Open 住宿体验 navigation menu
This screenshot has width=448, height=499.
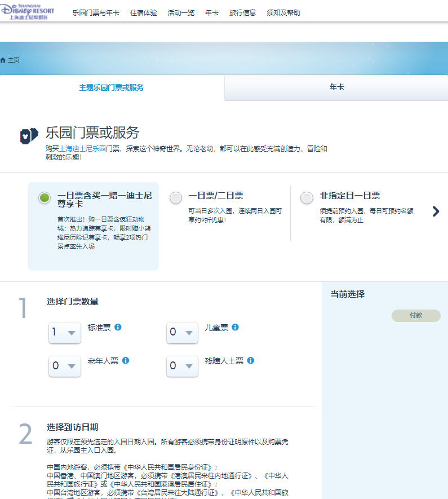[x=143, y=13]
